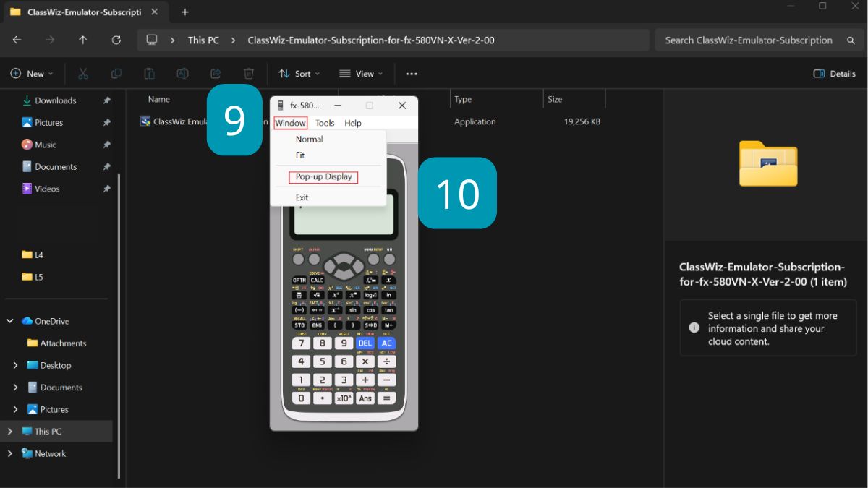Click the cos calculator key
Screen dimensions: 868x488
coord(370,310)
